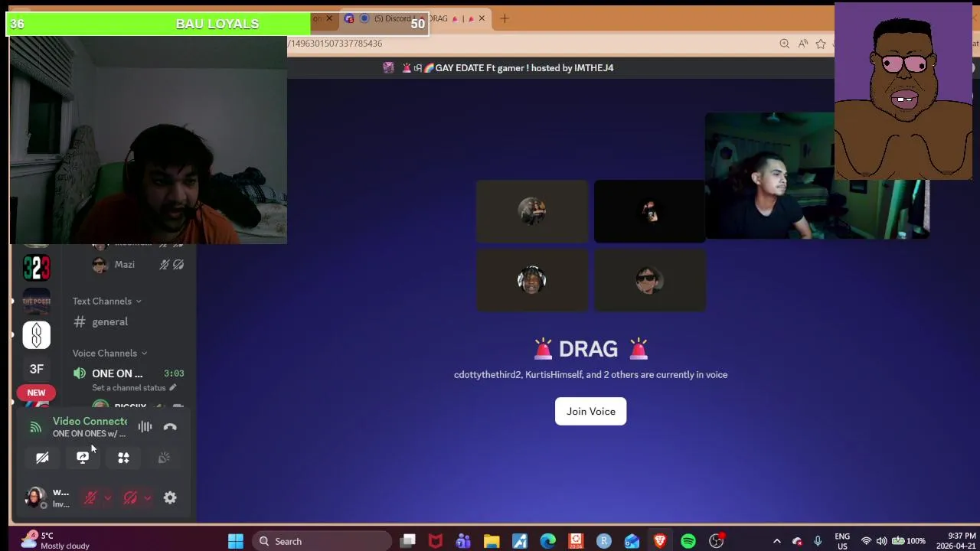This screenshot has width=980, height=551.
Task: Collapse the Voice Channels category
Action: tap(109, 353)
